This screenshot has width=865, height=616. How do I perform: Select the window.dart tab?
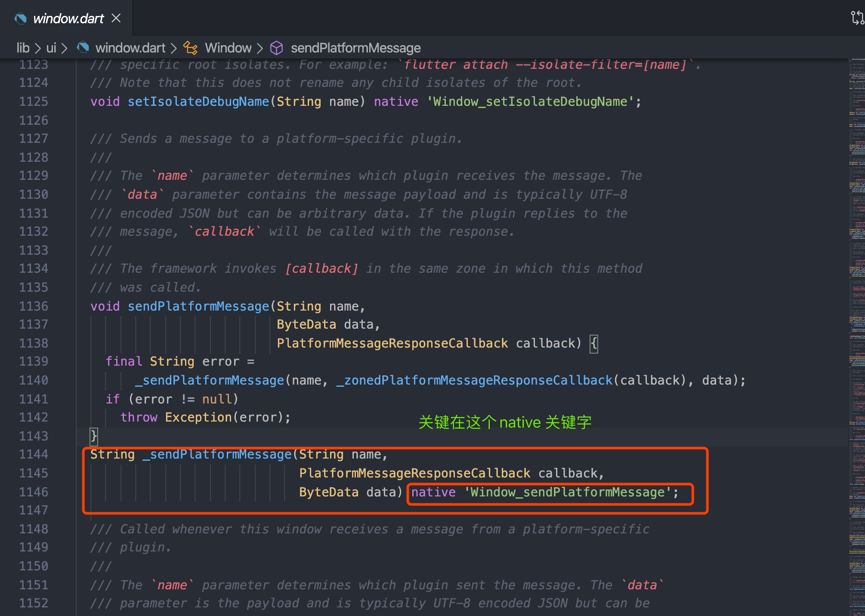(68, 18)
